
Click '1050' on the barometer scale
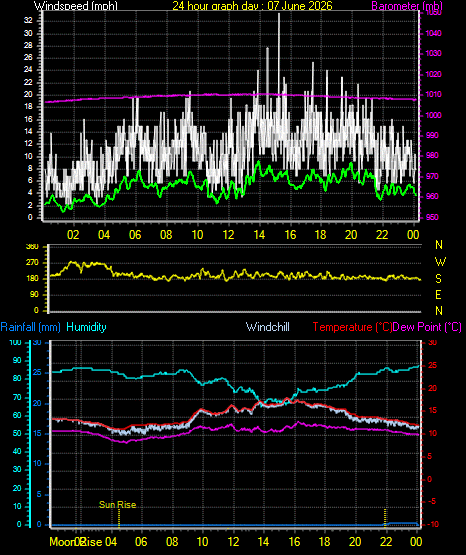coord(433,13)
